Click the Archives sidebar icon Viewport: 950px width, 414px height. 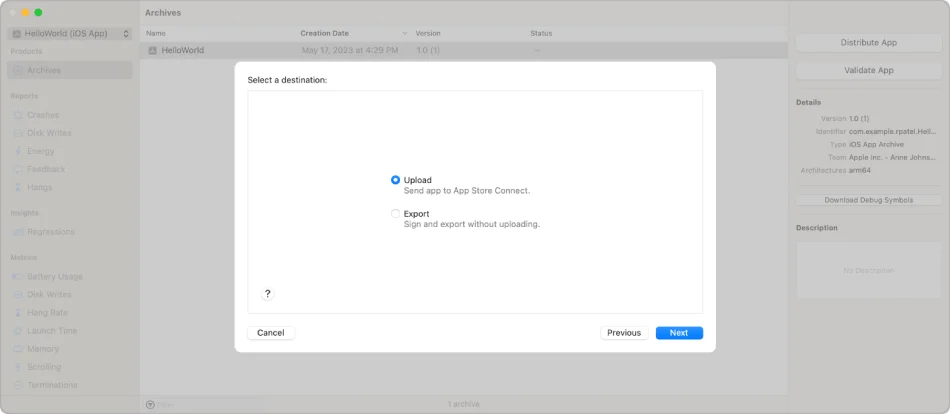(x=18, y=70)
